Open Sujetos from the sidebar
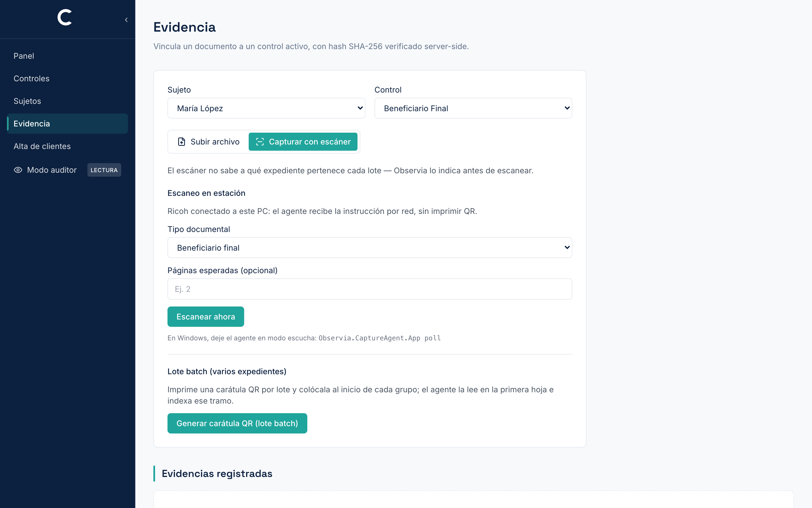This screenshot has width=812, height=508. pos(67,101)
